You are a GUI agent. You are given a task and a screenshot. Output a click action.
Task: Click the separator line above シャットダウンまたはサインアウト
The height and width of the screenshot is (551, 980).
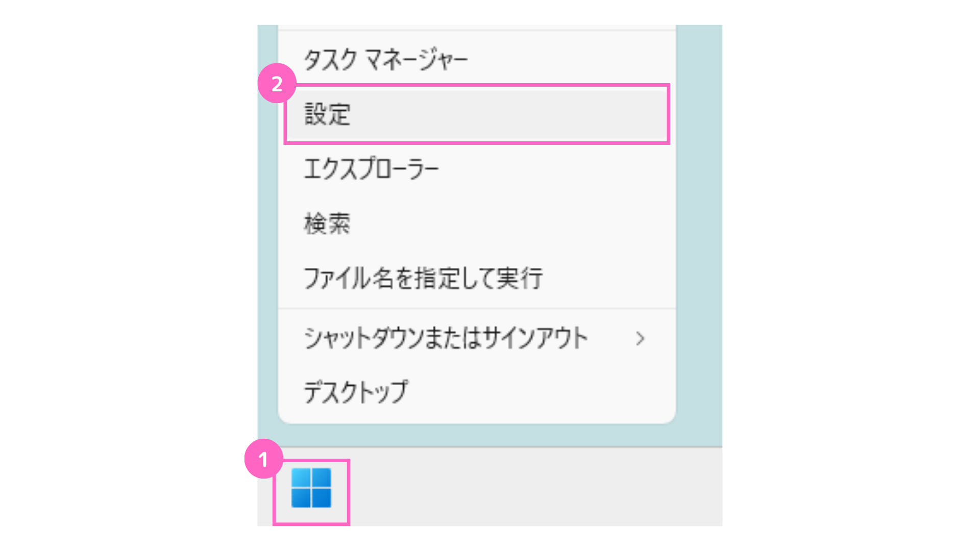click(x=477, y=308)
